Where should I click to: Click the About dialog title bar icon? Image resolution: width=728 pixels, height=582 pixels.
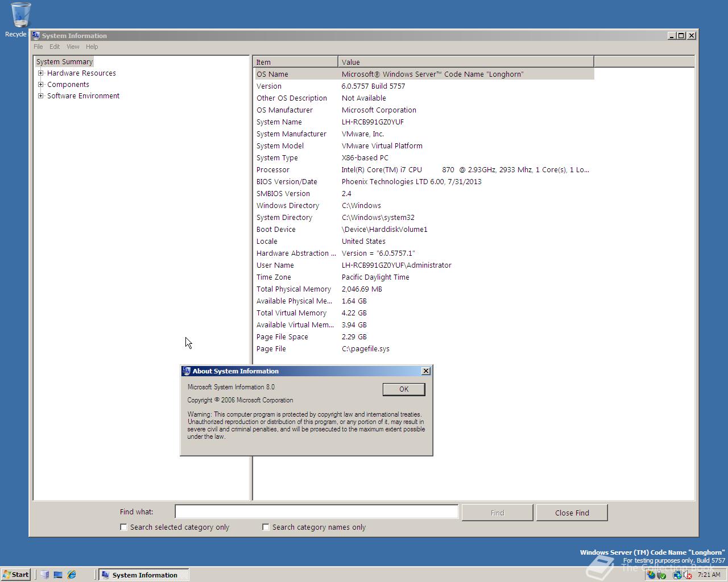[186, 371]
